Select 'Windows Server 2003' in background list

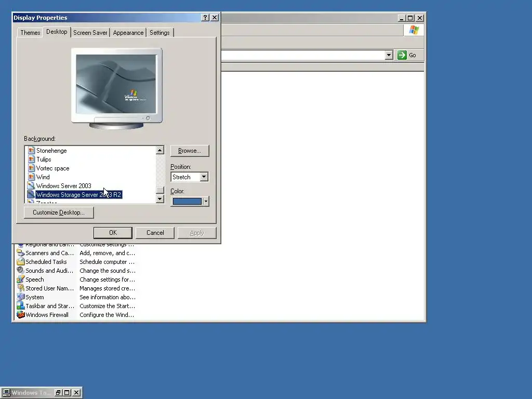tap(64, 186)
